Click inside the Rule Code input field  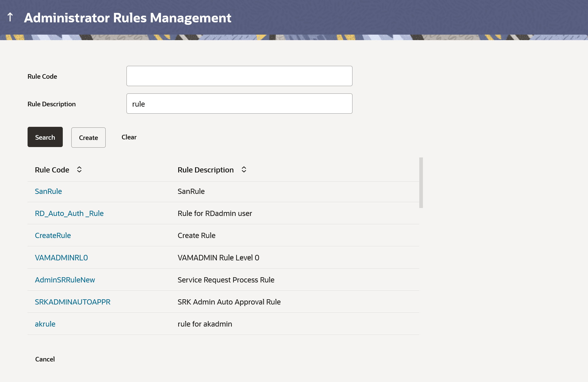[239, 76]
